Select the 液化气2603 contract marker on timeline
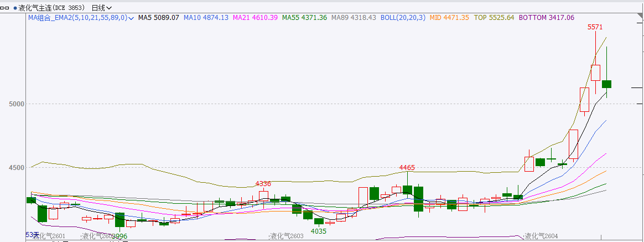Screen dimensions: 644x242 click(x=287, y=236)
